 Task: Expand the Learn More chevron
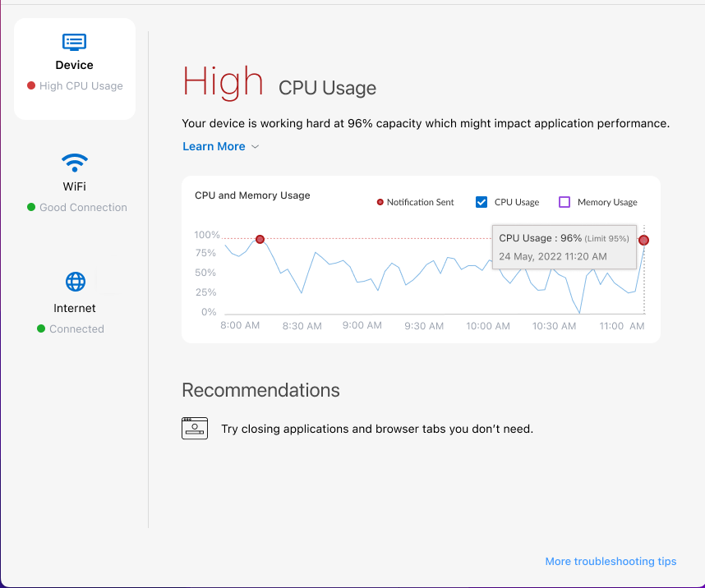[255, 147]
